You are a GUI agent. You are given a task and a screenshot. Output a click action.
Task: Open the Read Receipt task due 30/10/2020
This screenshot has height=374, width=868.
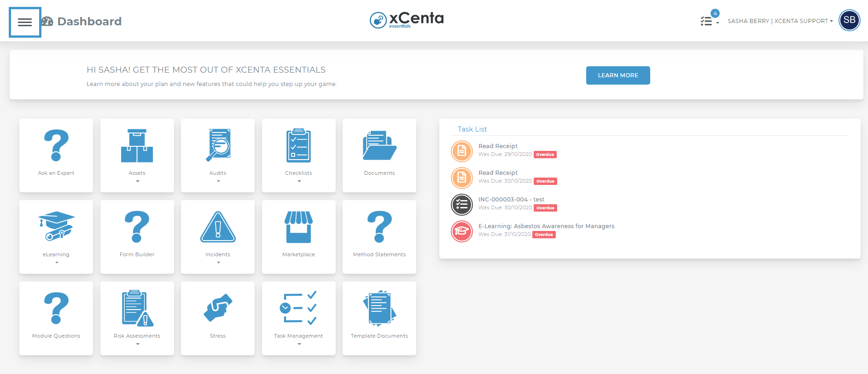tap(498, 173)
